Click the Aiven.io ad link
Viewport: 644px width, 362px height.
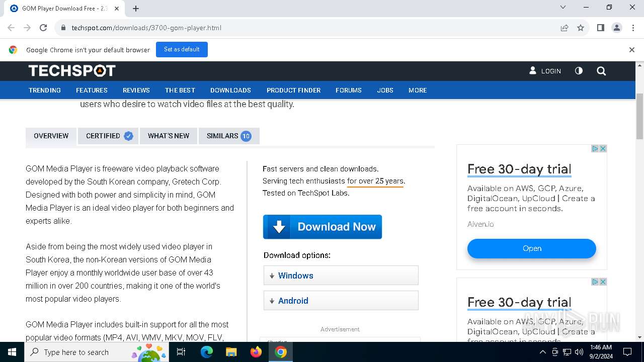point(480,224)
